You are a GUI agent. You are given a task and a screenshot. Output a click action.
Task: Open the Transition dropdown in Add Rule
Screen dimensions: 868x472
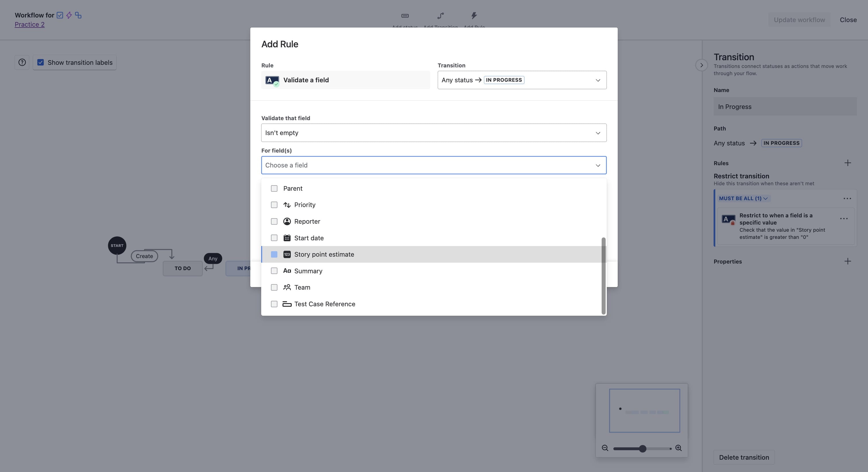click(x=522, y=80)
